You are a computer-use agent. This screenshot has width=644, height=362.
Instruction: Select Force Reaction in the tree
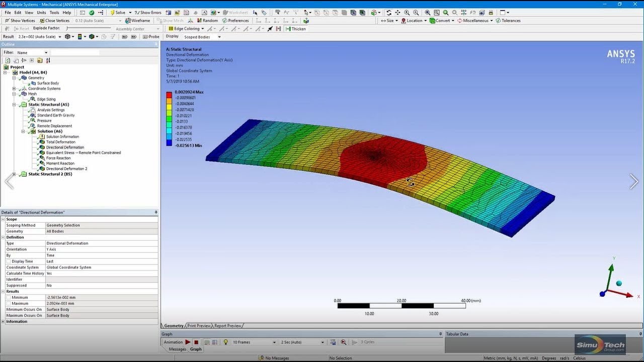point(58,158)
